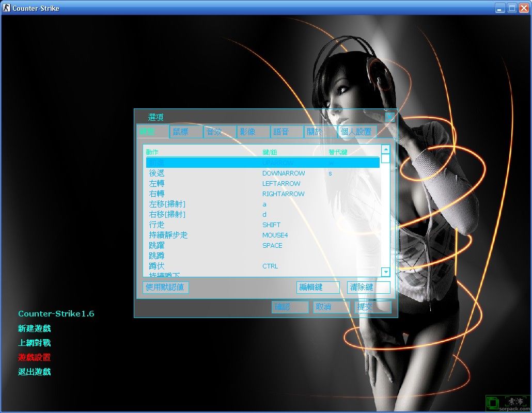Viewport: 532px width, 413px height.
Task: Choose 新建遊戲 from main menu
Action: point(34,328)
